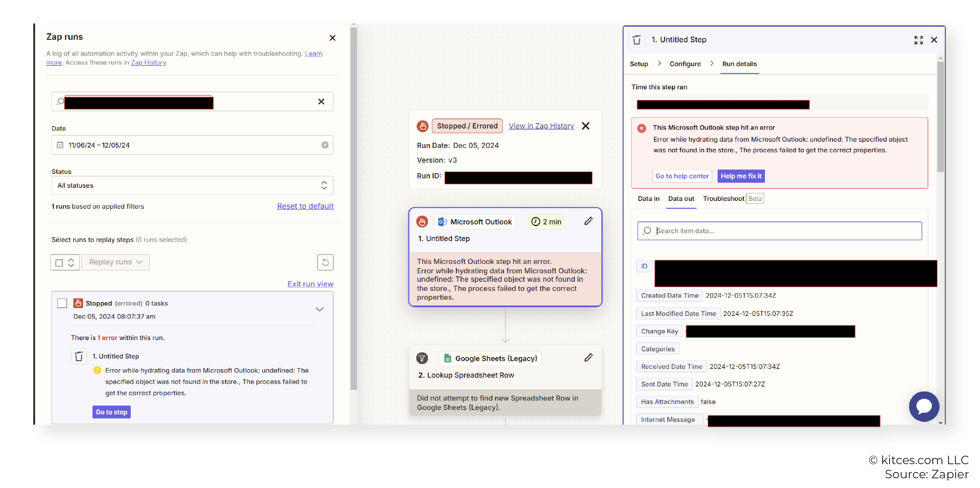
Task: Click Help me fix it button
Action: point(741,176)
